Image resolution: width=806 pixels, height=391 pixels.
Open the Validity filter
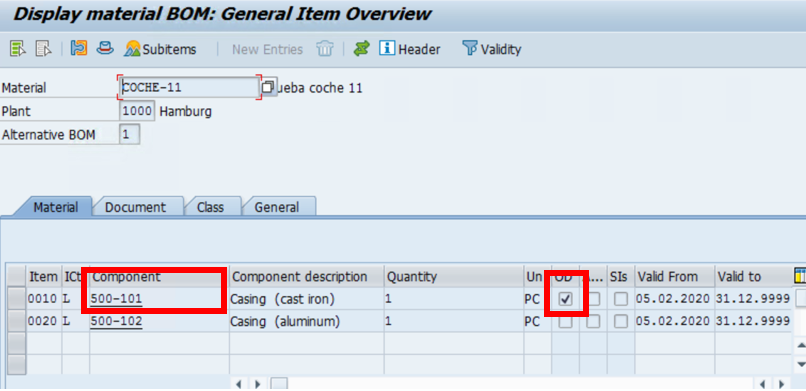point(492,49)
